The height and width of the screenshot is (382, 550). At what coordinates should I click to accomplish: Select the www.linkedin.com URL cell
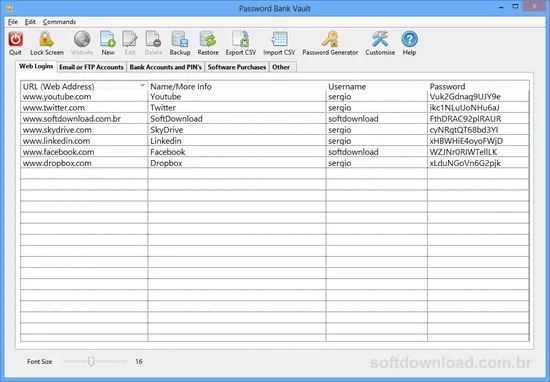coord(84,141)
